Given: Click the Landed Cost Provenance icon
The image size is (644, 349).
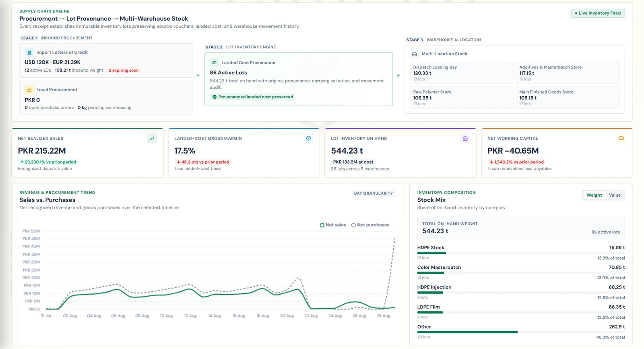Looking at the screenshot, I should click(x=215, y=62).
